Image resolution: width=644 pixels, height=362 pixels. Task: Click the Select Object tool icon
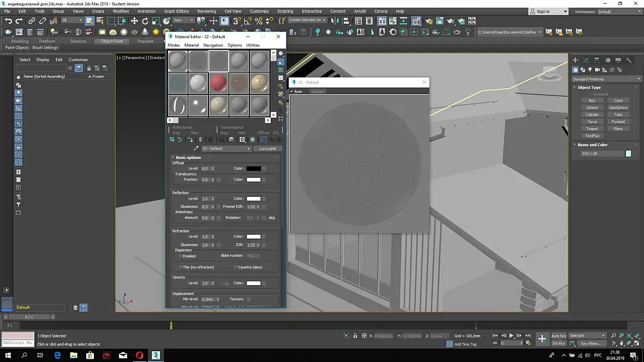pos(90,21)
